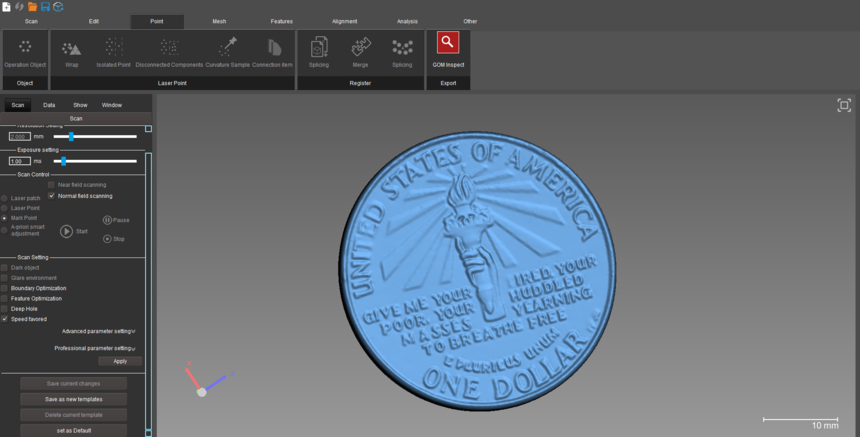Select the Isolated Point tool
The width and height of the screenshot is (860, 437).
[x=114, y=53]
